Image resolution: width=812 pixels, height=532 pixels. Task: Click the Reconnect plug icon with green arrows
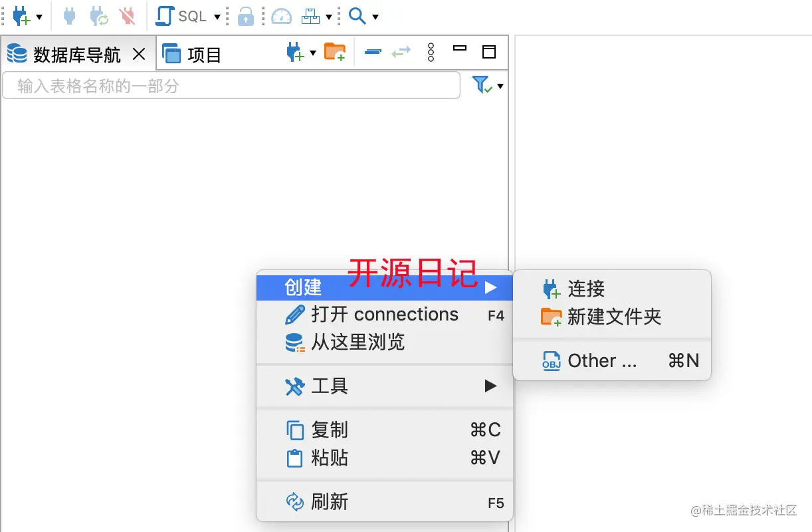(98, 17)
